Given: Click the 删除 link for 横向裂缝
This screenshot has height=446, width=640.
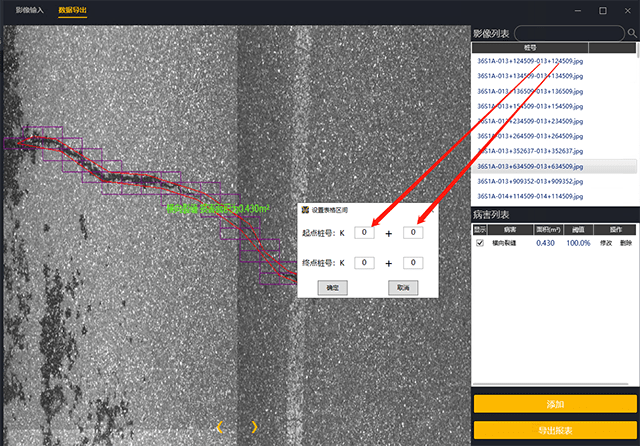Looking at the screenshot, I should [x=626, y=243].
